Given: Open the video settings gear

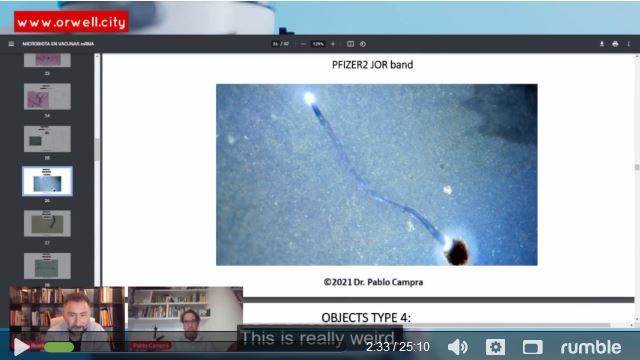Looking at the screenshot, I should pyautogui.click(x=495, y=347).
